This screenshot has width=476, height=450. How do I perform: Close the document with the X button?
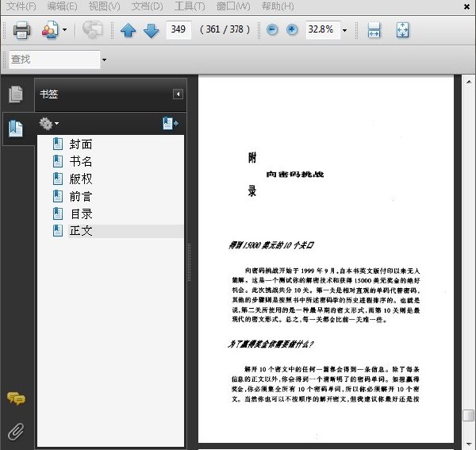pyautogui.click(x=467, y=6)
